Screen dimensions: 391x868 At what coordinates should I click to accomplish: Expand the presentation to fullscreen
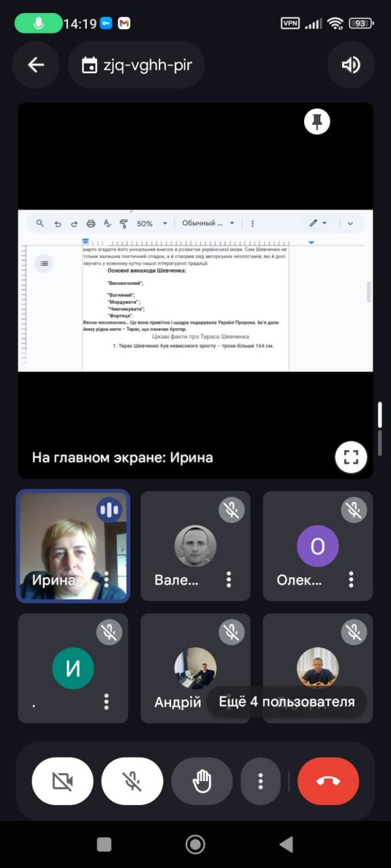(351, 456)
